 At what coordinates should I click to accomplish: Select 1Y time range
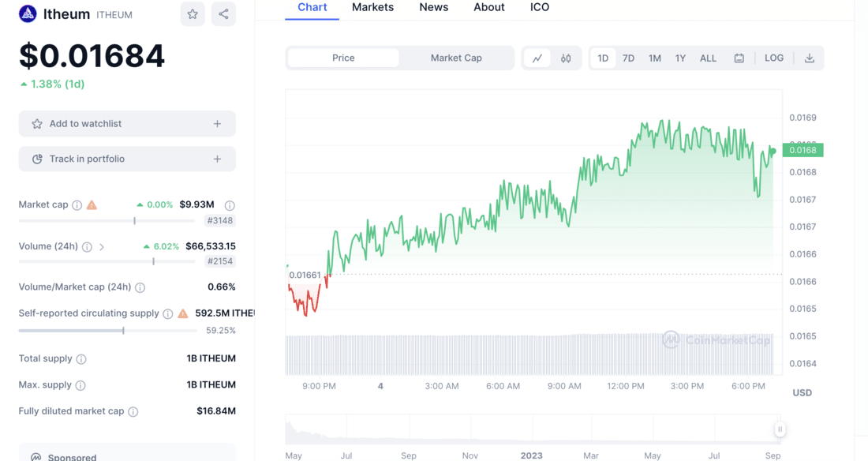680,58
